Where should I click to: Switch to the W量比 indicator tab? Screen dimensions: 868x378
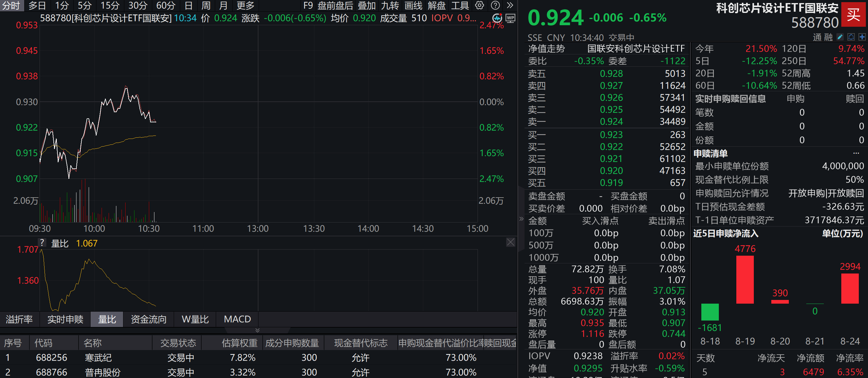click(195, 319)
